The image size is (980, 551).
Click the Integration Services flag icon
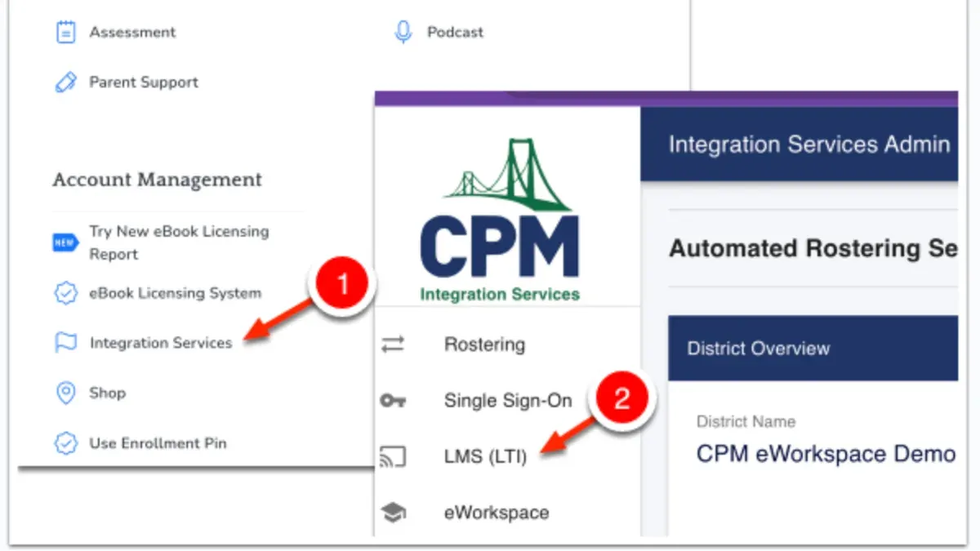[65, 344]
